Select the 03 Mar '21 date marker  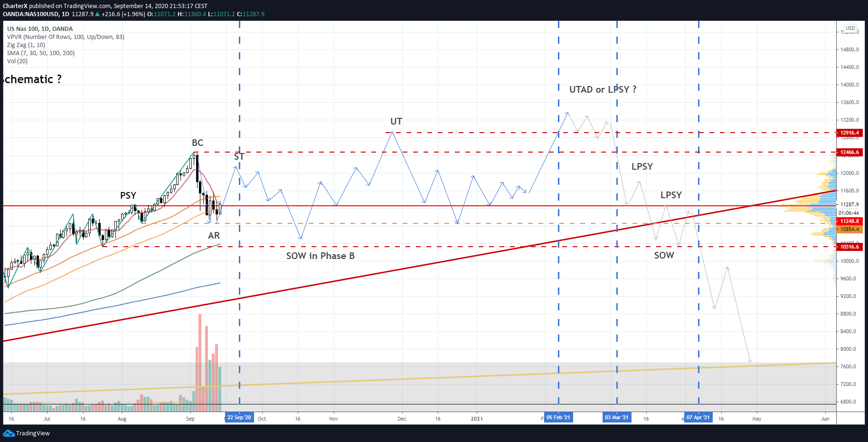pyautogui.click(x=617, y=418)
